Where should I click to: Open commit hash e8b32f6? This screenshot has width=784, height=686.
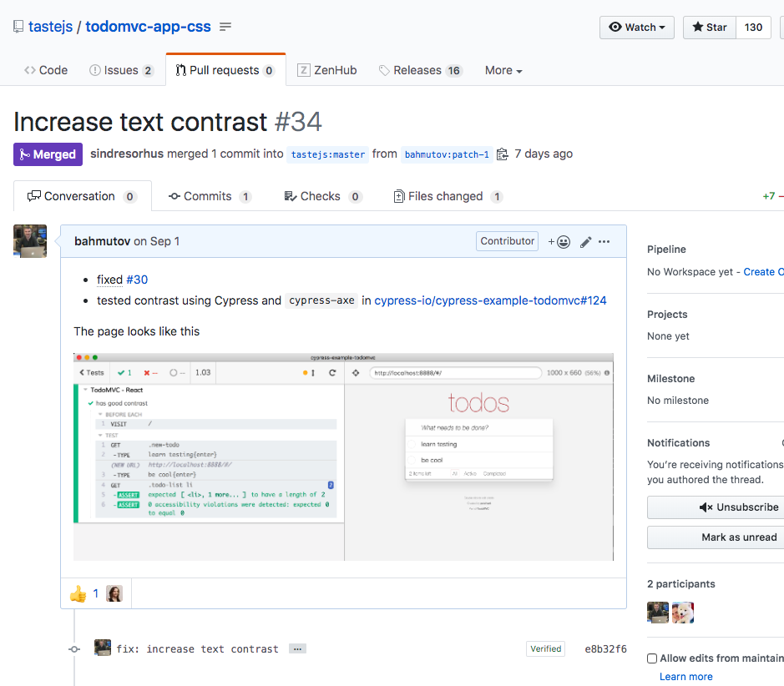click(605, 649)
